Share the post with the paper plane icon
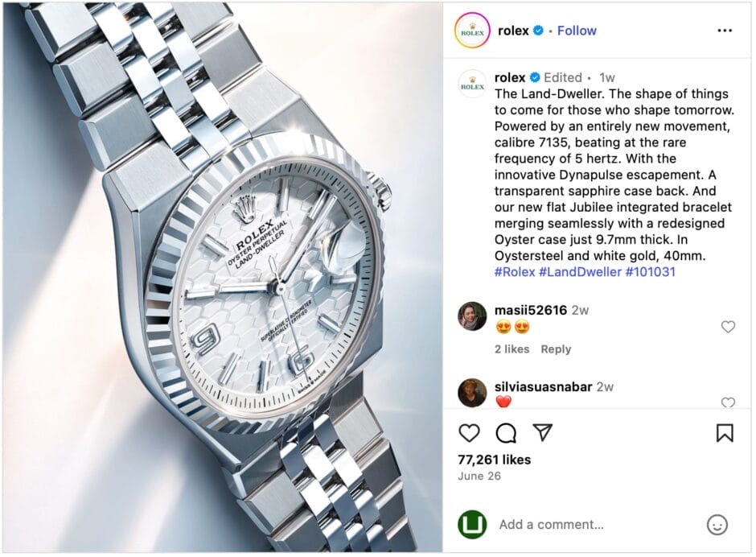The image size is (756, 557). [542, 432]
